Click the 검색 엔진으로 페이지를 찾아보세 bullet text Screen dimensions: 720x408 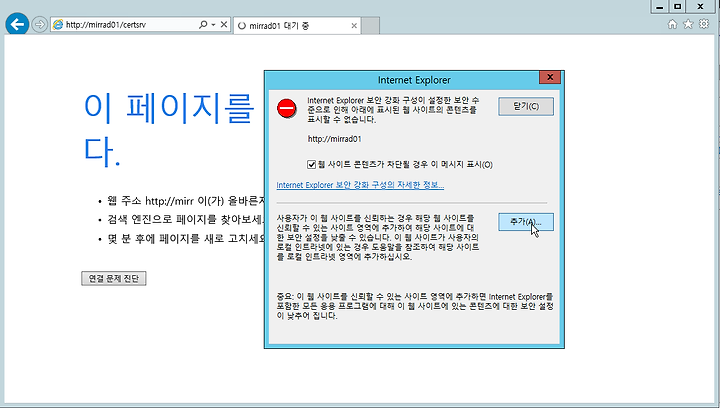click(186, 220)
